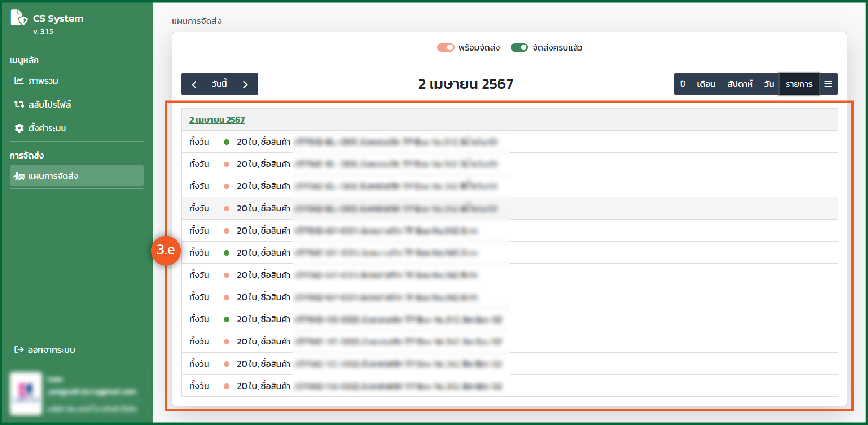The width and height of the screenshot is (868, 425).
Task: Toggle the จัดส่งครบแล้ว switch
Action: coord(519,48)
